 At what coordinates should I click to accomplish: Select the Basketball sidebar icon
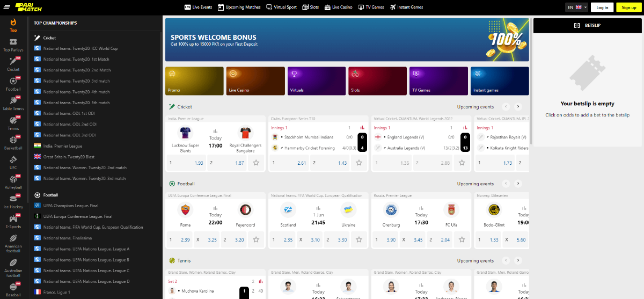13,142
